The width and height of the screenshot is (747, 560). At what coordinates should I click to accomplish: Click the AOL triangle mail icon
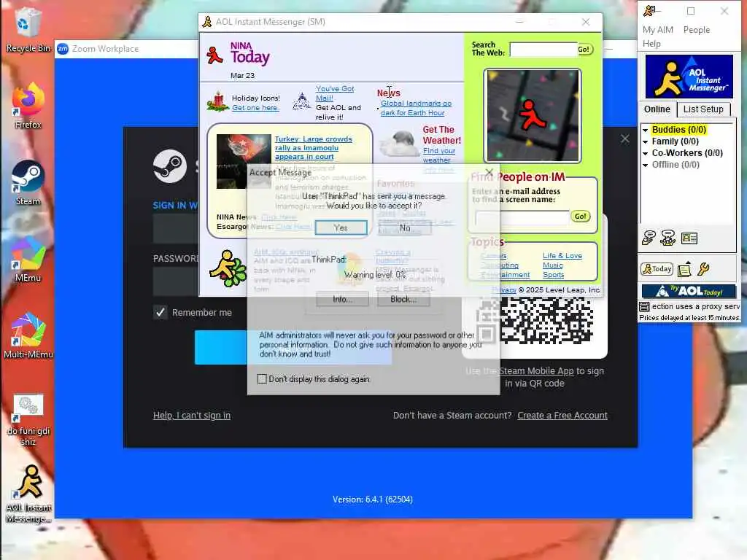click(x=301, y=101)
